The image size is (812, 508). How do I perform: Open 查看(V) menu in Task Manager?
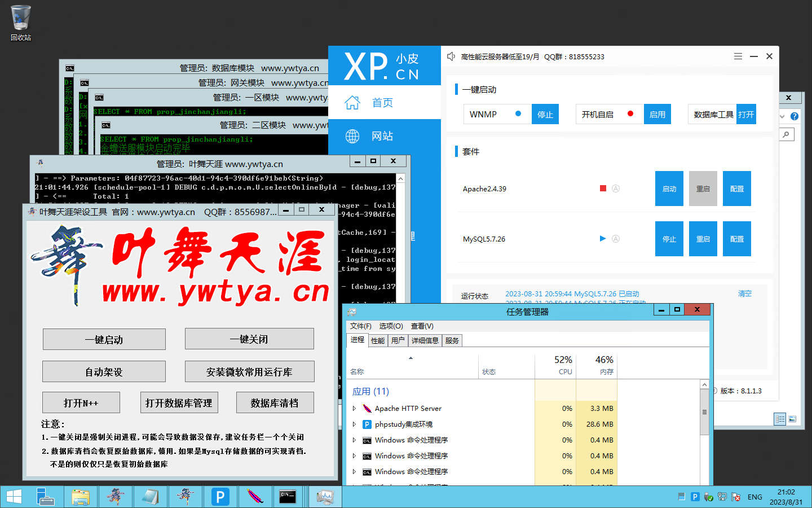pyautogui.click(x=422, y=326)
